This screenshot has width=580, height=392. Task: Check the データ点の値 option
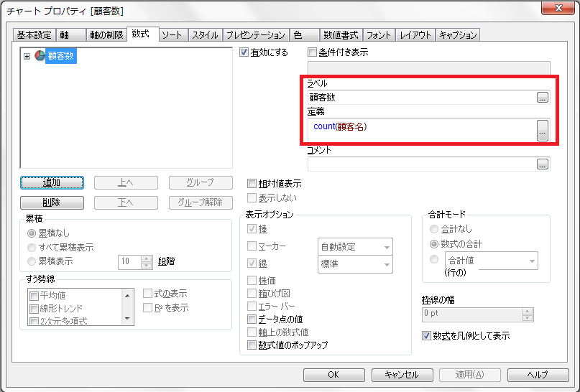[x=252, y=319]
